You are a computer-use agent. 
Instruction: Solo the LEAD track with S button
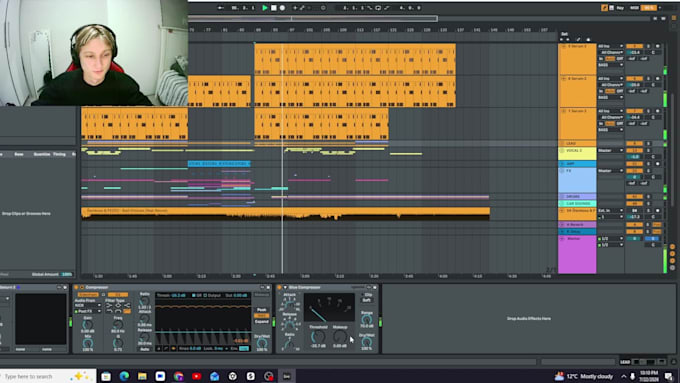point(648,143)
